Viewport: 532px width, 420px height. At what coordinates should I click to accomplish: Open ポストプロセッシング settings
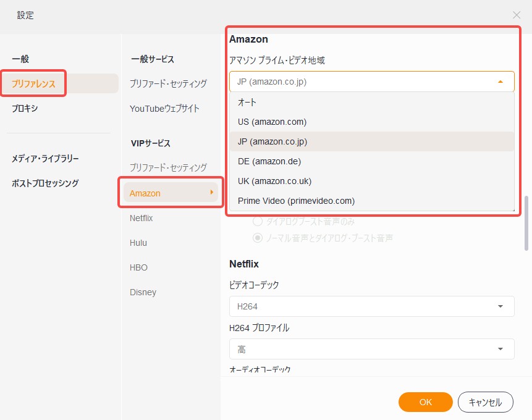point(45,183)
